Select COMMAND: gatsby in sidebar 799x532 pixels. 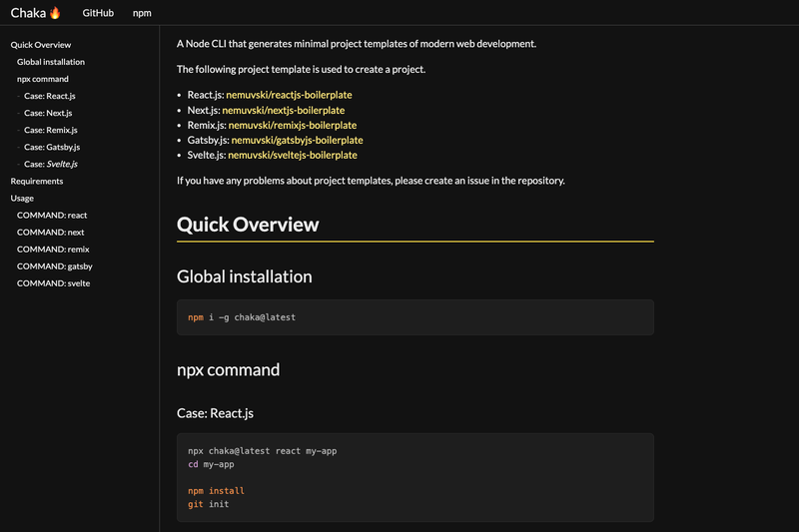[55, 266]
